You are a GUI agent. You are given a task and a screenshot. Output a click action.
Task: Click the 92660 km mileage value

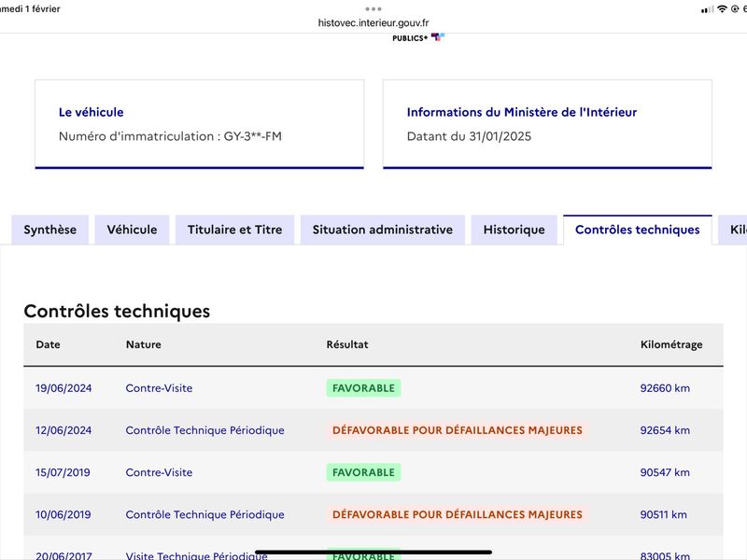point(665,388)
